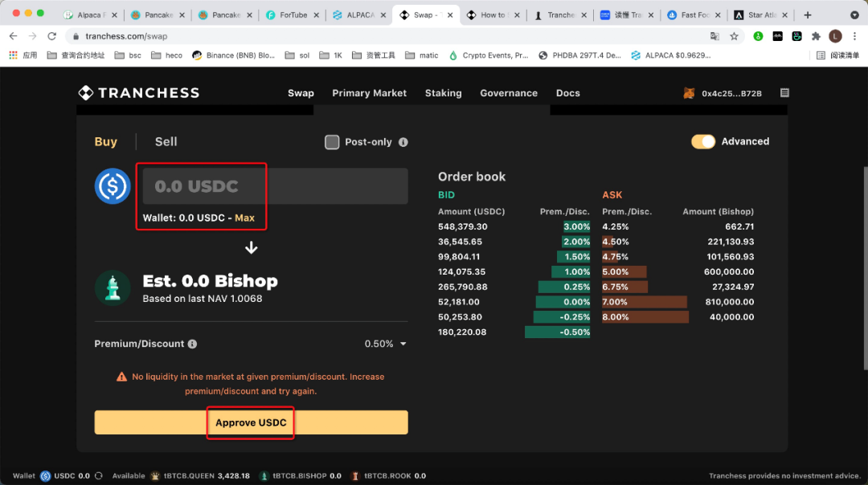The height and width of the screenshot is (485, 868).
Task: Switch to the How to browser tab
Action: pos(493,15)
